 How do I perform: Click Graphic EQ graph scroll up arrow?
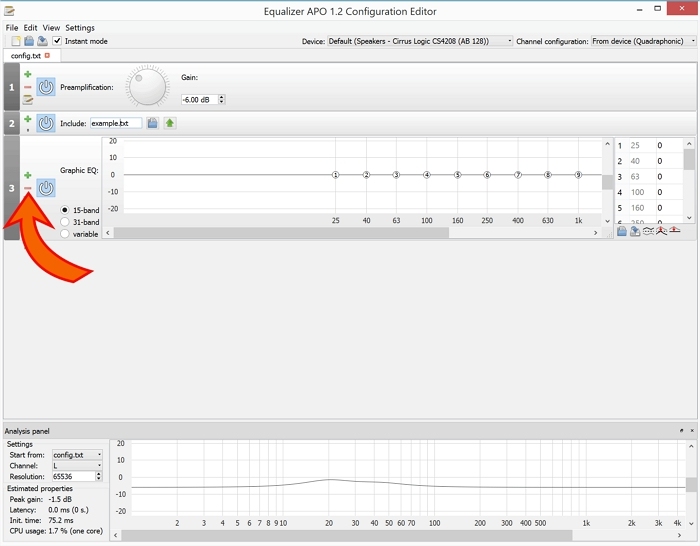tap(607, 144)
